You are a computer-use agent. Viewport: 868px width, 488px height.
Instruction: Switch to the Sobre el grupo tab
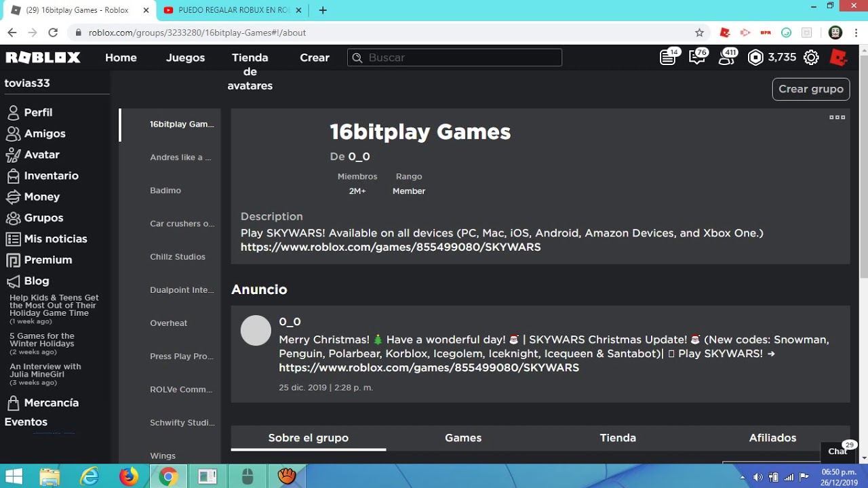pyautogui.click(x=309, y=438)
